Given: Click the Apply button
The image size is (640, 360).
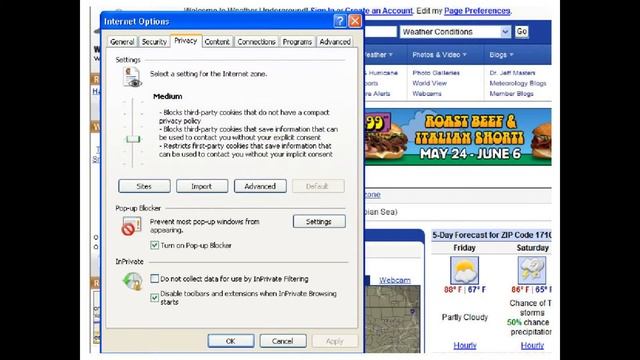Looking at the screenshot, I should click(335, 341).
